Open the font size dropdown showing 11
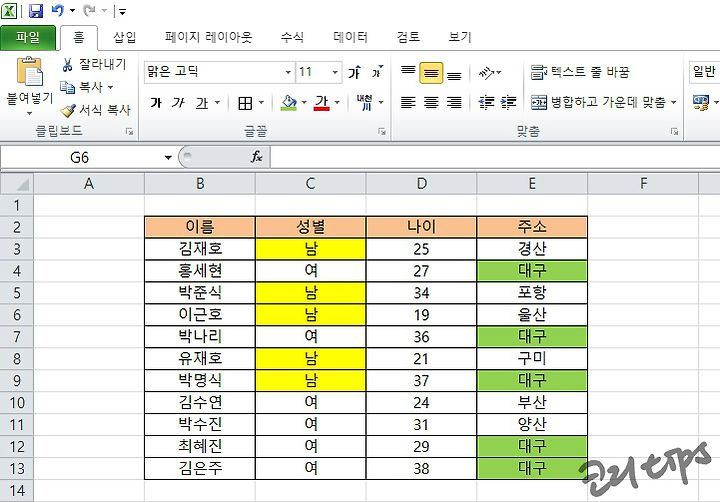The width and height of the screenshot is (720, 502). click(x=335, y=72)
